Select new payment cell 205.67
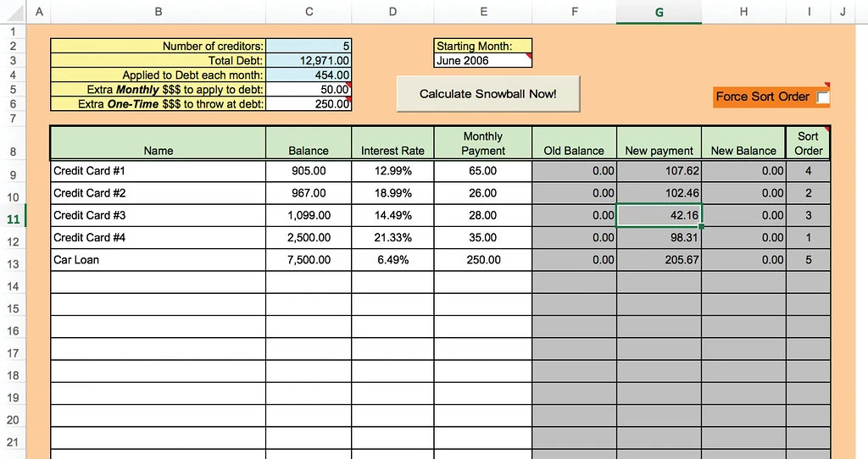 (x=659, y=259)
